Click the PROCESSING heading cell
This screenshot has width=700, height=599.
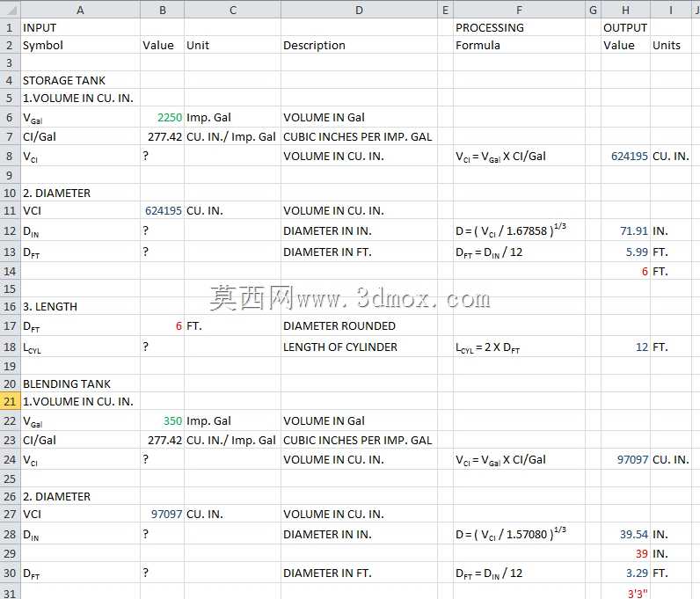tap(519, 27)
